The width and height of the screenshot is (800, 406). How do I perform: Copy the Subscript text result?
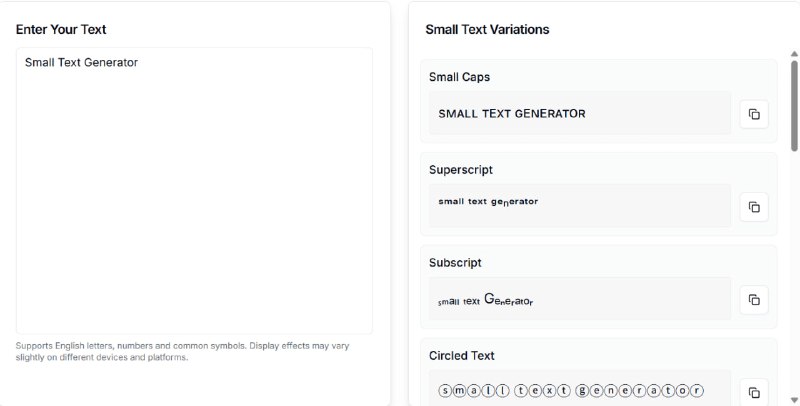click(754, 299)
